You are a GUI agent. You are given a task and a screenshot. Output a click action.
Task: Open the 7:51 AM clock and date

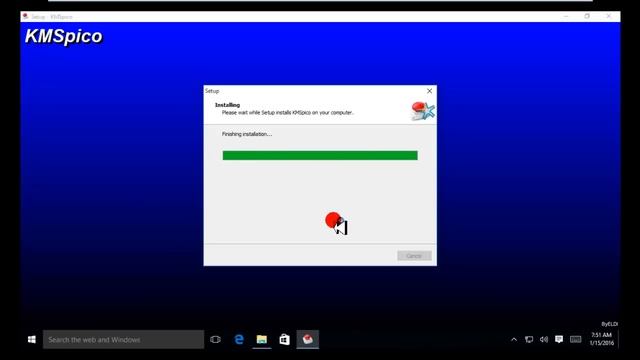click(602, 339)
